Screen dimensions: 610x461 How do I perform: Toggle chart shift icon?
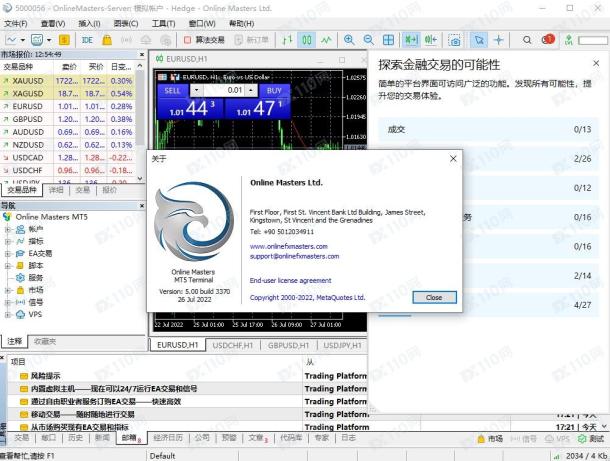[x=431, y=40]
